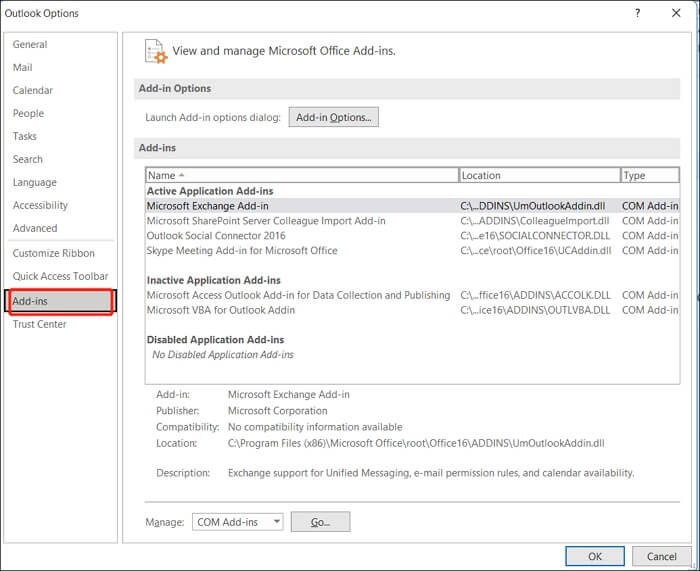700x571 pixels.
Task: Open the Manage COM Add-ins dropdown
Action: tap(238, 522)
